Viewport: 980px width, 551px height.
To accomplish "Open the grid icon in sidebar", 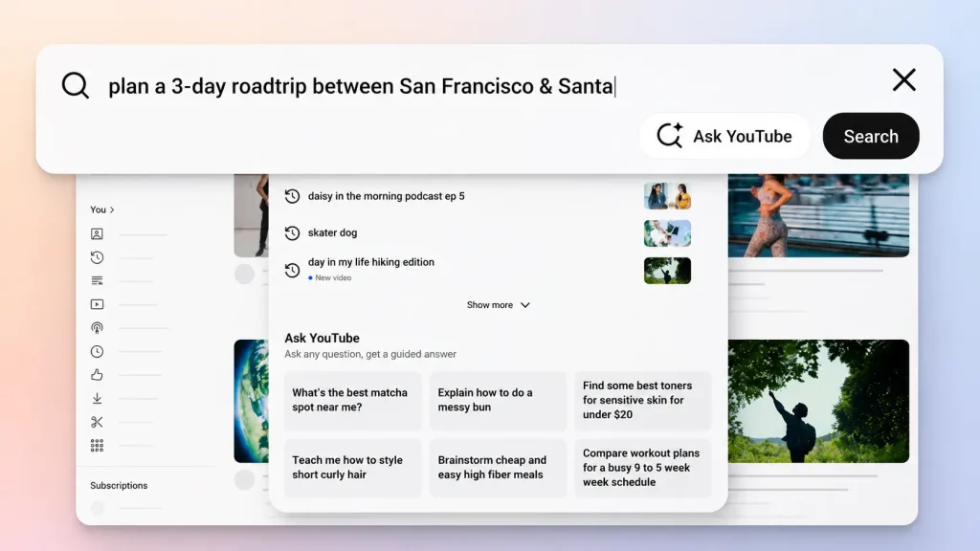I will click(97, 446).
